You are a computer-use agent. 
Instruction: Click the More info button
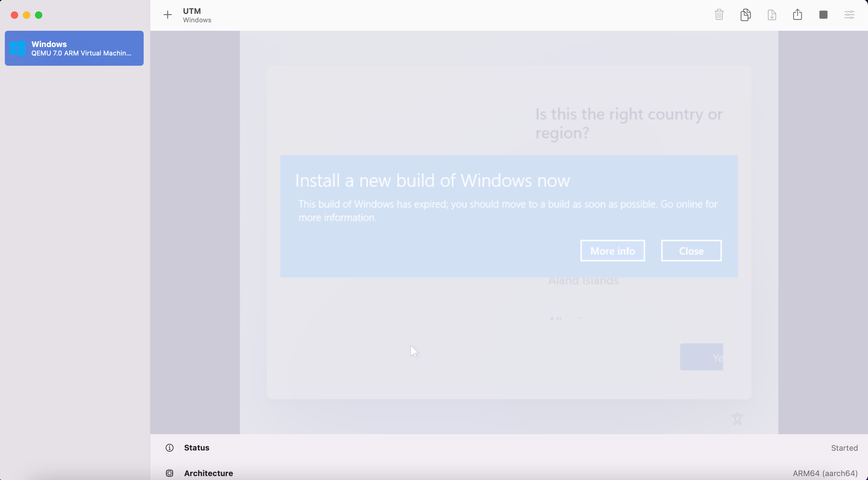pos(613,251)
